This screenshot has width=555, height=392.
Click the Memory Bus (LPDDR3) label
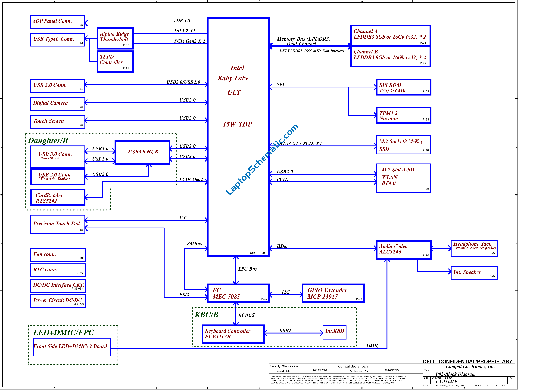303,39
